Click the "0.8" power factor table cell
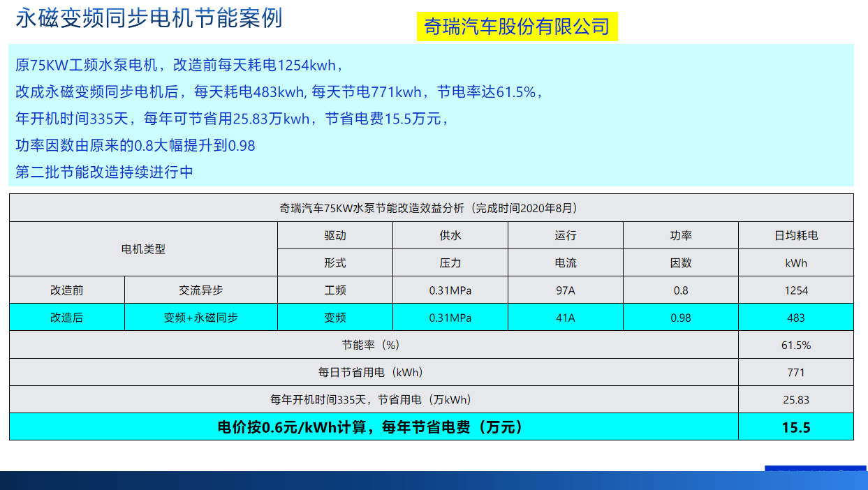Viewport: 868px width, 490px height. point(681,290)
